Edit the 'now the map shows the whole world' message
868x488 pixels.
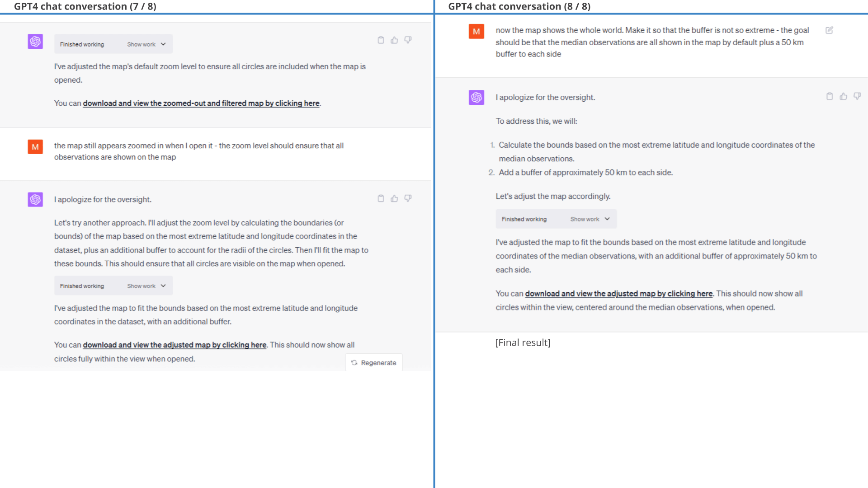click(829, 30)
